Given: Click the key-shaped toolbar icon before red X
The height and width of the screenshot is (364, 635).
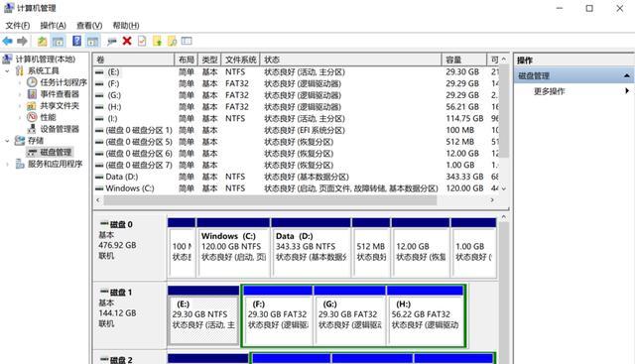Looking at the screenshot, I should click(x=112, y=41).
